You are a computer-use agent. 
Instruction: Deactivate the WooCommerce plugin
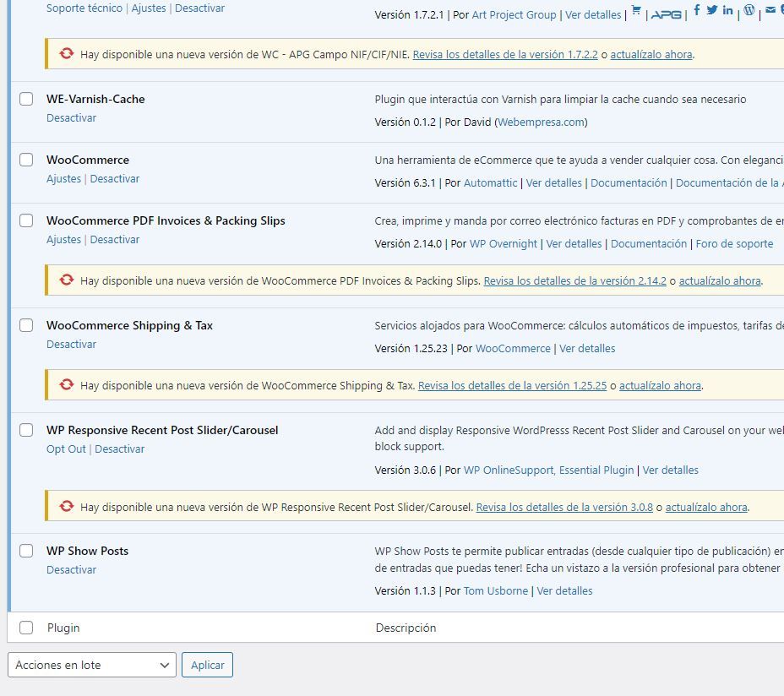click(x=115, y=179)
